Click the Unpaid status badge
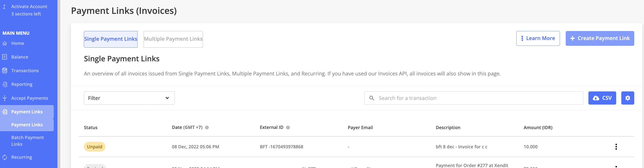 [x=95, y=147]
